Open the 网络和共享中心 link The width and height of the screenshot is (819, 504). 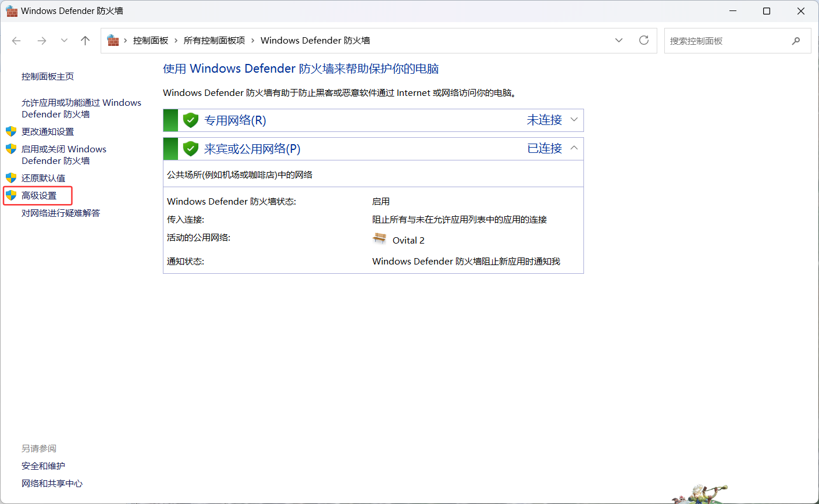click(x=52, y=483)
